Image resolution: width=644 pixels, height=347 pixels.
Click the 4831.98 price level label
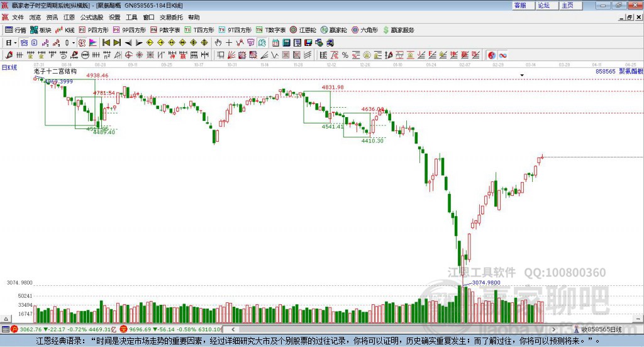point(333,87)
